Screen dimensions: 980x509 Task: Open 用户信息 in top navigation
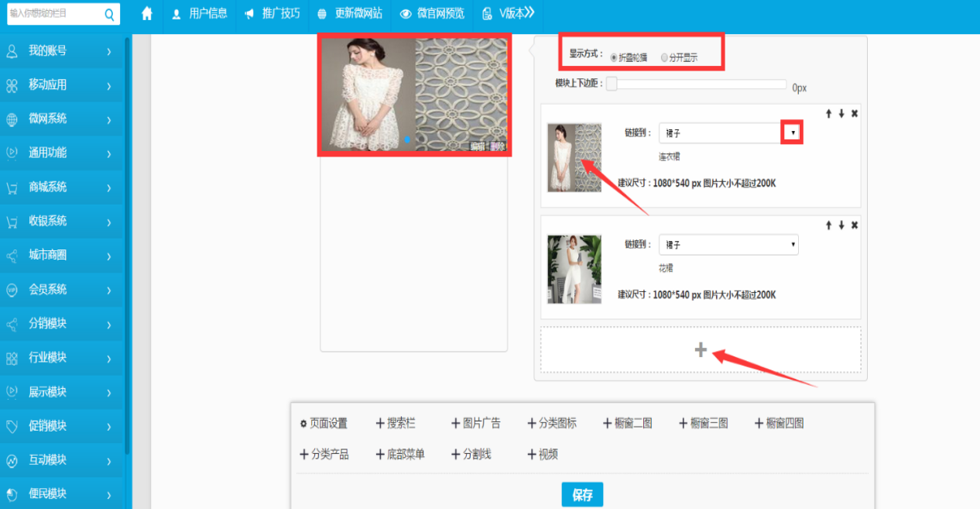coord(200,14)
